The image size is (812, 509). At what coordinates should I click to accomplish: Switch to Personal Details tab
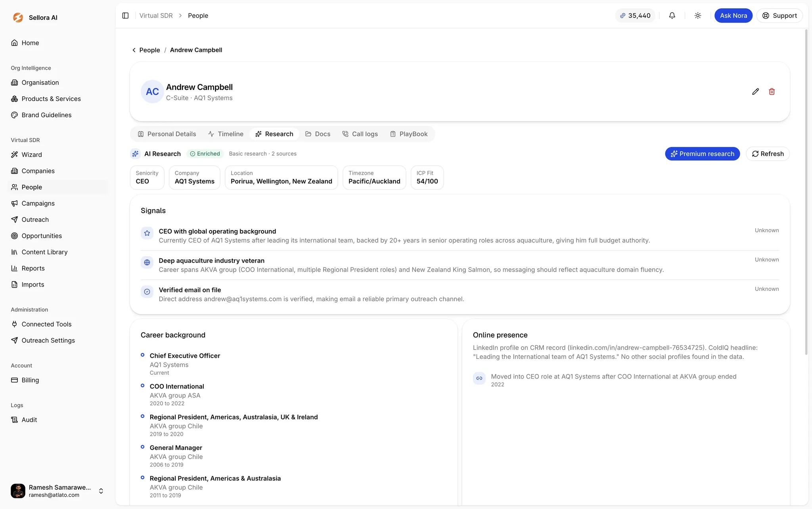167,134
